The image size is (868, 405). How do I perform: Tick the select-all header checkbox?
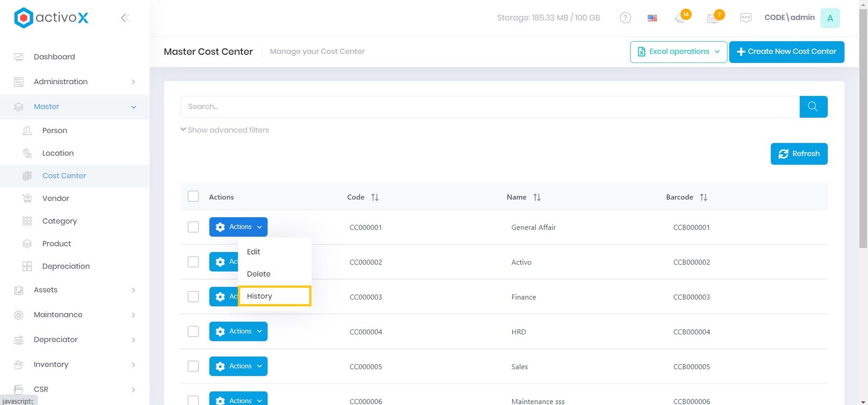click(193, 197)
